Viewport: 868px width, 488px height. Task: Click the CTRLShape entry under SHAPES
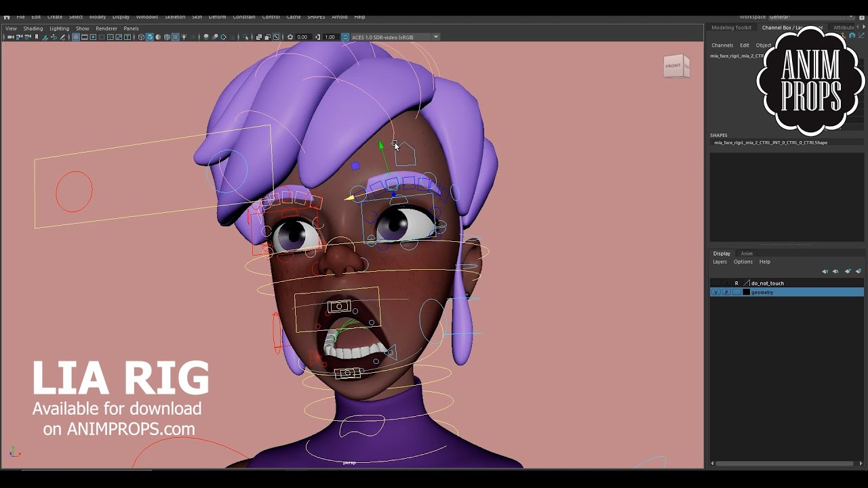coord(771,143)
